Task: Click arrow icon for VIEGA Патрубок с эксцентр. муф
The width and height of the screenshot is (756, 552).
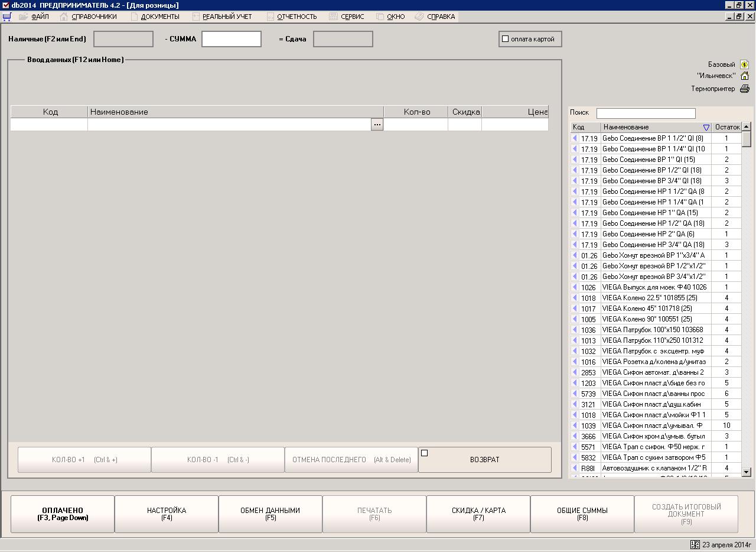Action: (575, 351)
